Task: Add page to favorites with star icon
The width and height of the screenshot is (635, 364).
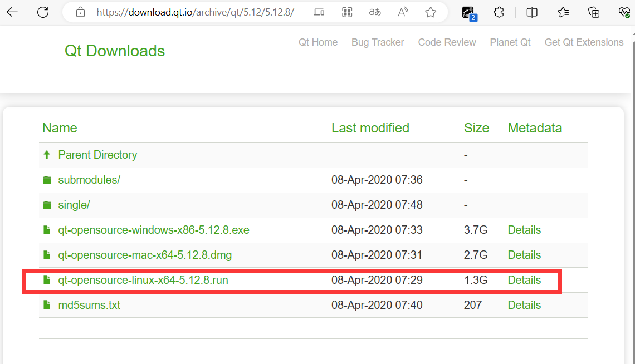Action: (x=431, y=12)
